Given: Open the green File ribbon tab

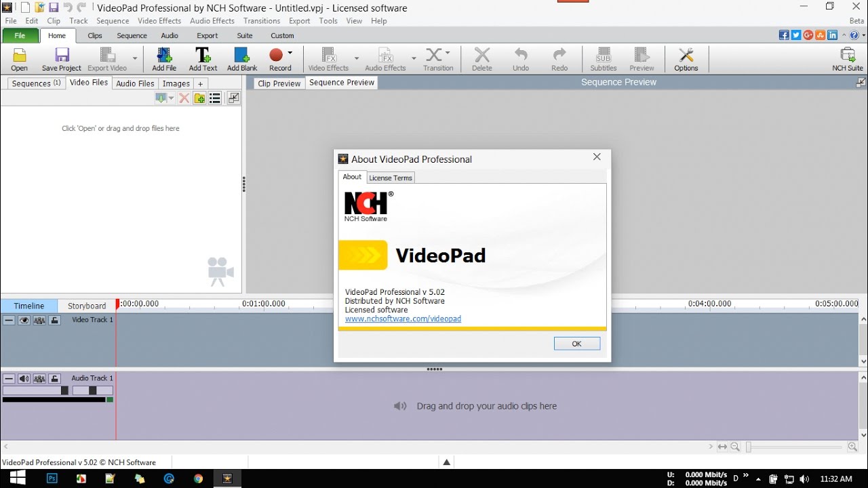Looking at the screenshot, I should (20, 35).
